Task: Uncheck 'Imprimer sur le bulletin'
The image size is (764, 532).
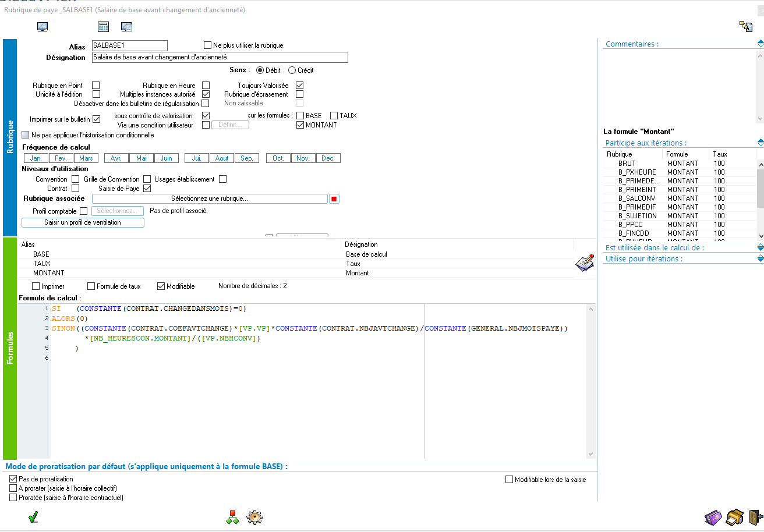Action: (97, 119)
